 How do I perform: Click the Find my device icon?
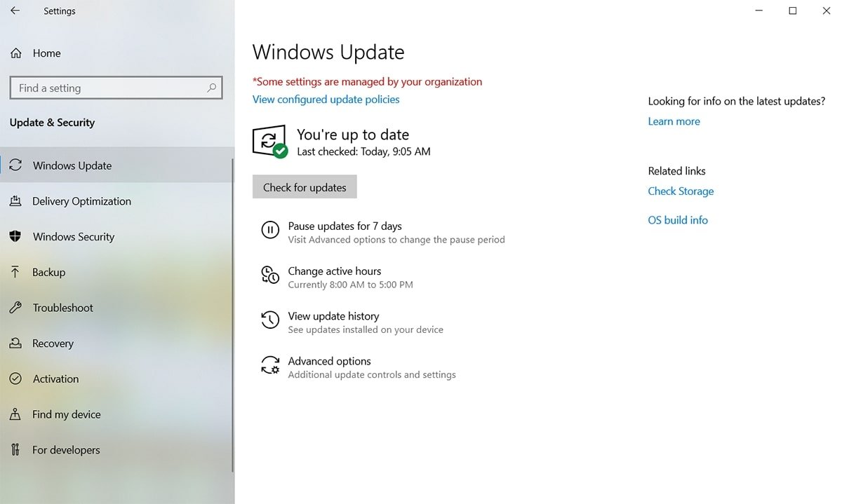pos(15,415)
